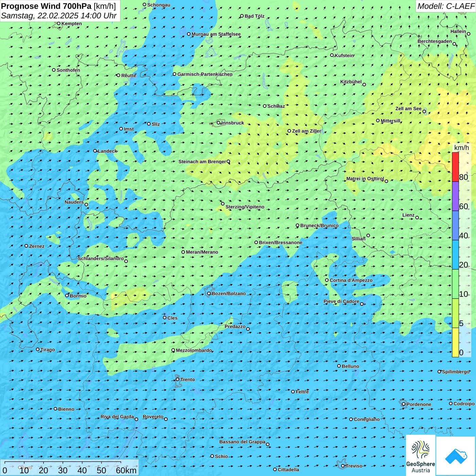Click the light green 10 km/h legend swatch
476x476 pixels.
pos(455,284)
